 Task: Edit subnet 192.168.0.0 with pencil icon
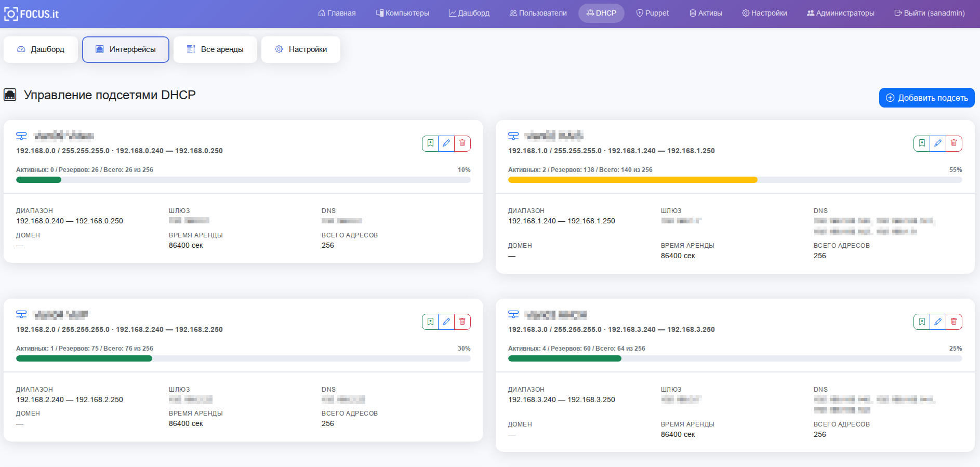[446, 143]
